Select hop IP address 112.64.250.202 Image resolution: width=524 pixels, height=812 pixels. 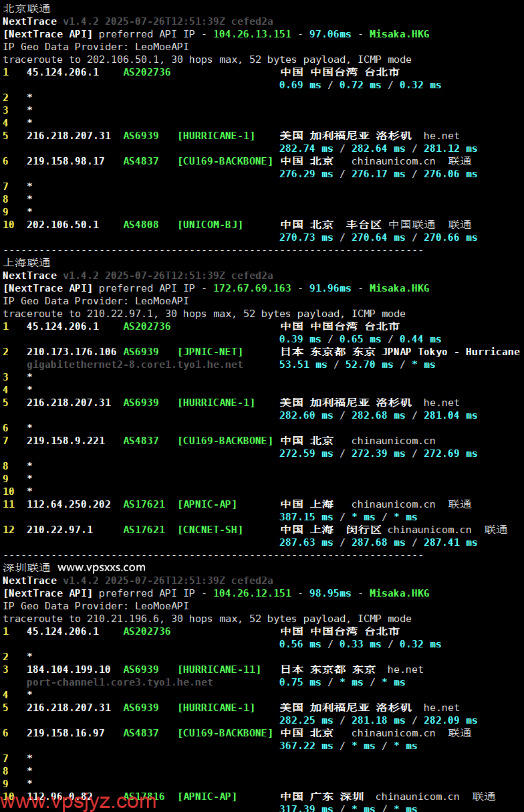point(68,504)
